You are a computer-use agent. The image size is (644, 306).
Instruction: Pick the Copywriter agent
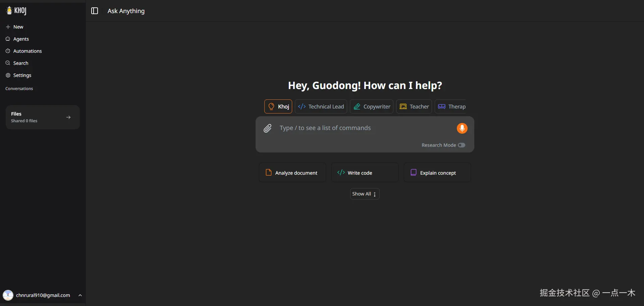[372, 106]
